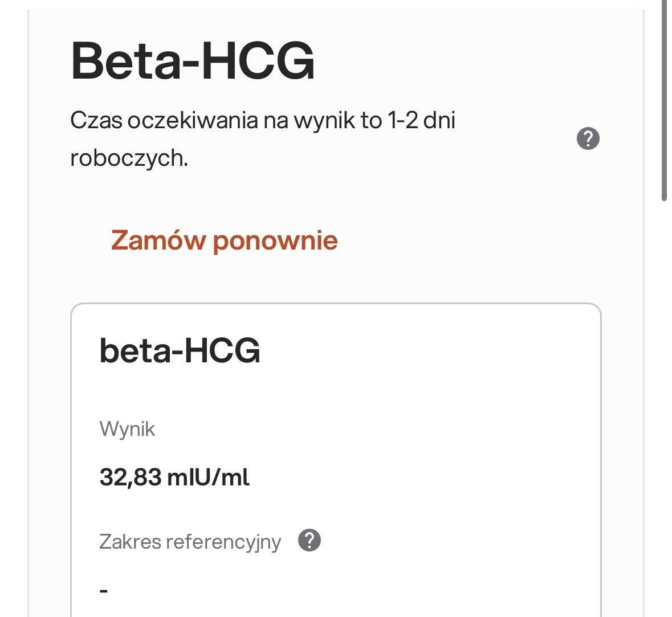Image resolution: width=672 pixels, height=617 pixels.
Task: Click the large Beta-HCG page title
Action: [x=193, y=60]
